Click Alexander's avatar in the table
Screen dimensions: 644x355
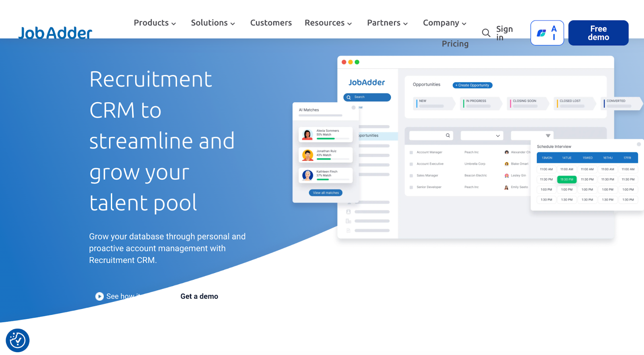click(506, 152)
